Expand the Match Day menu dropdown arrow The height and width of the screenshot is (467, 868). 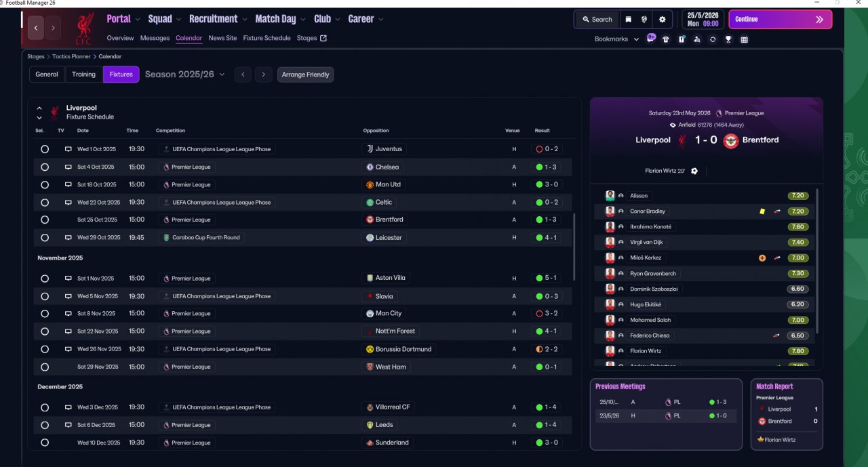click(x=304, y=20)
